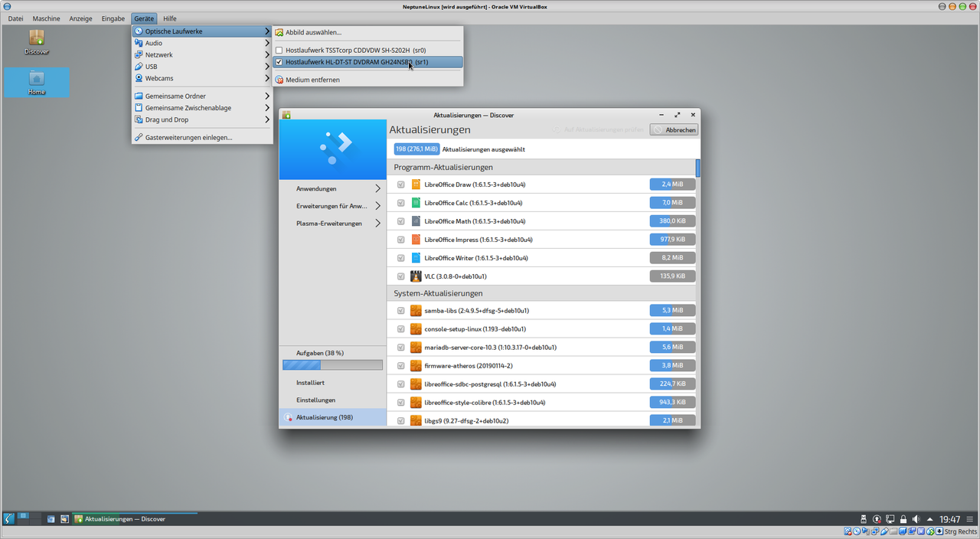Click the panel hamburger settings icon

pyautogui.click(x=971, y=519)
